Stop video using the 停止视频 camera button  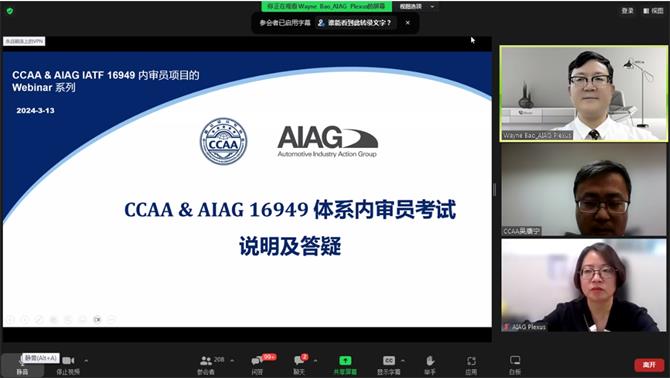(68, 365)
